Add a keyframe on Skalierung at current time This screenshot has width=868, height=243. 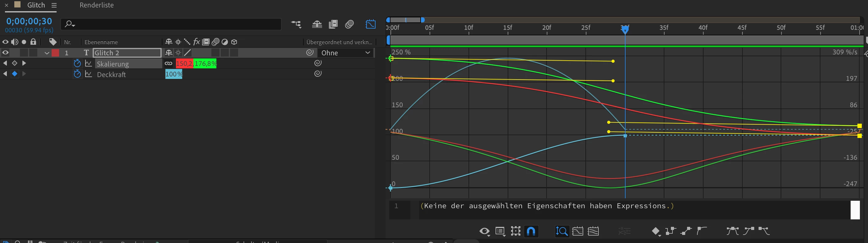click(14, 63)
